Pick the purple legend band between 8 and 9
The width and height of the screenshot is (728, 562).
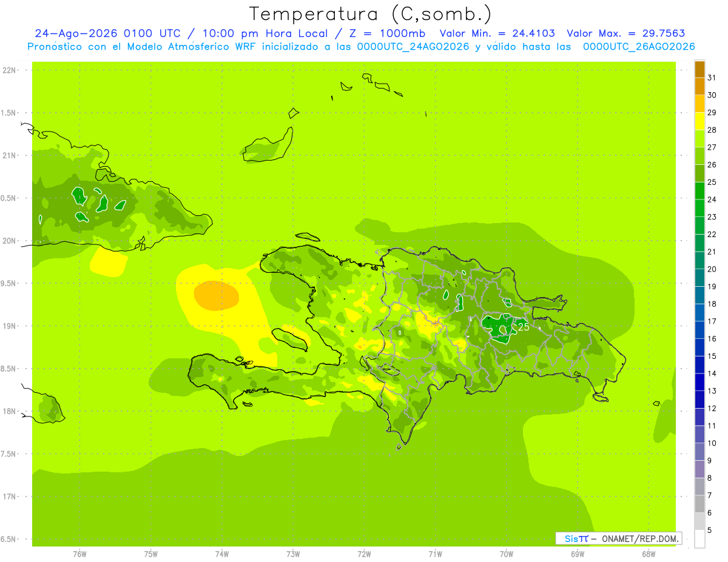coord(699,469)
